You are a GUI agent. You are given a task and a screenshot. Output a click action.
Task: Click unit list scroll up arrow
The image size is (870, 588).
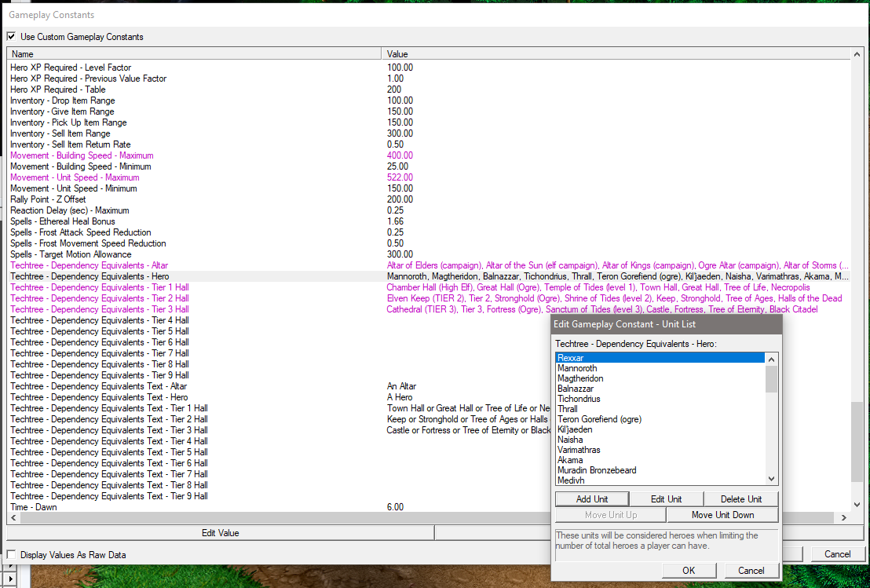[x=771, y=359]
